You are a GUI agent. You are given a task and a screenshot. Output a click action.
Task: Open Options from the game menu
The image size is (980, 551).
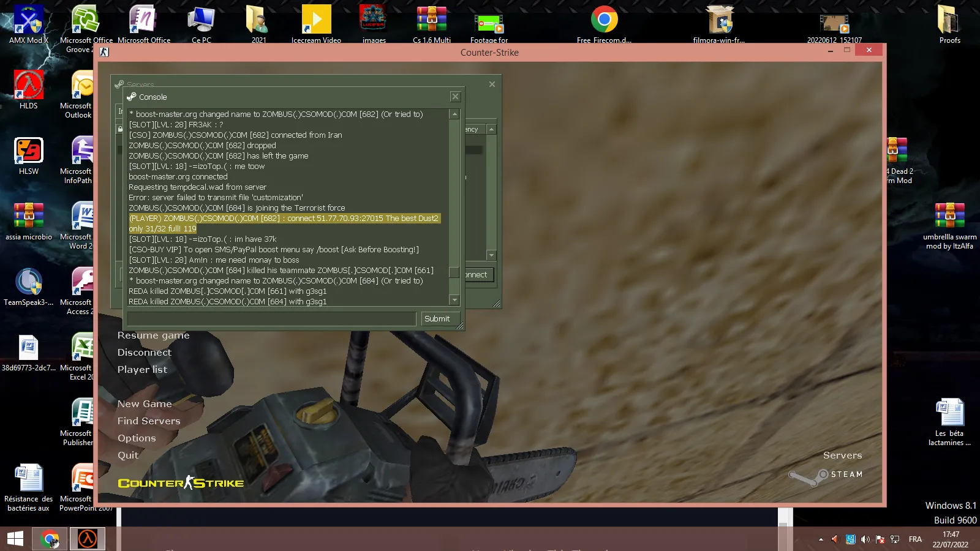(x=137, y=438)
